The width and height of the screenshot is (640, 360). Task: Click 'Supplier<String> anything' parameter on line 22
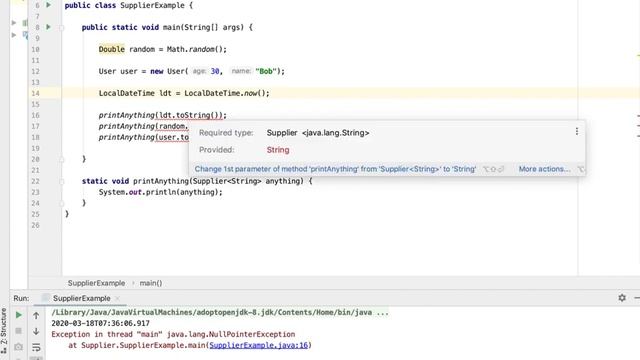(x=247, y=181)
